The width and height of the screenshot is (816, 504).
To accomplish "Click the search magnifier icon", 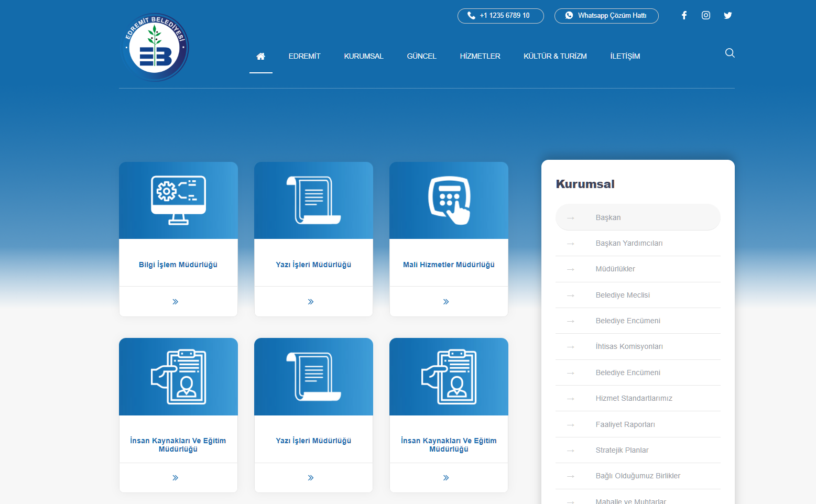I will 730,53.
